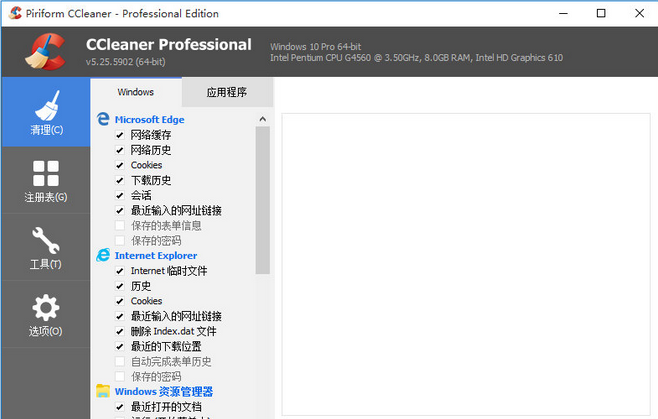The image size is (658, 419).
Task: Uncheck Edge 网络缓存 checkbox
Action: (120, 135)
